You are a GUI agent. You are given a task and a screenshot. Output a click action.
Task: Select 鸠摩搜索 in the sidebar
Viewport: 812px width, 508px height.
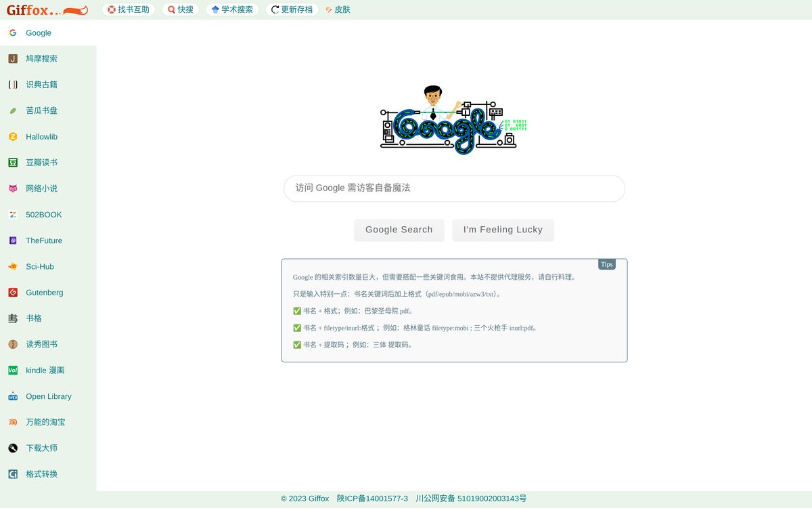48,59
